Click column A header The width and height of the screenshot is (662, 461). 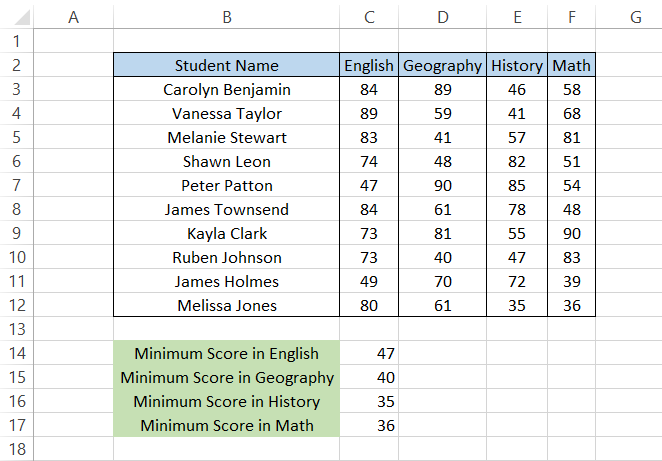click(73, 17)
